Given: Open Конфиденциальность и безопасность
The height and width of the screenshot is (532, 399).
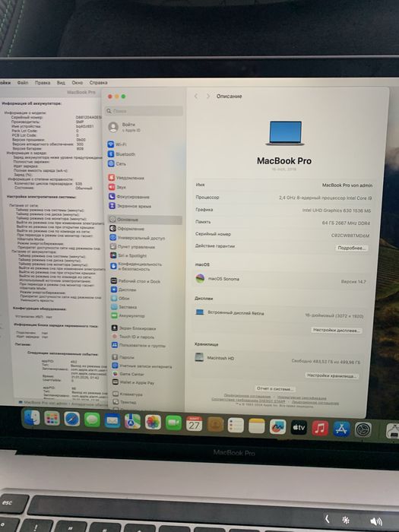Looking at the screenshot, I should (136, 266).
